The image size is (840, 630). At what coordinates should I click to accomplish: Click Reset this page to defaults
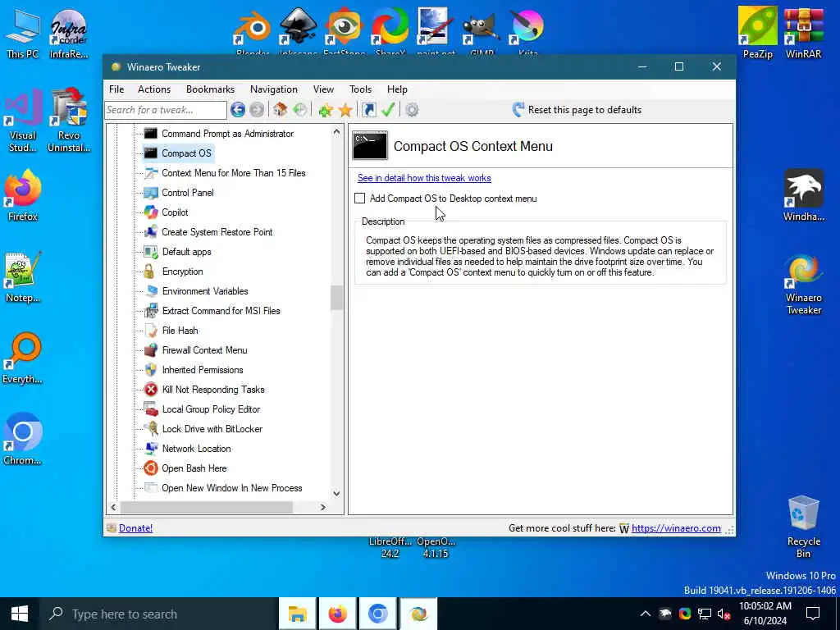[x=577, y=110]
